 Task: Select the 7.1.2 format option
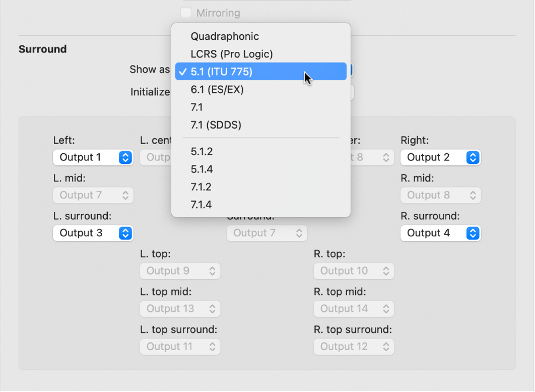[200, 186]
